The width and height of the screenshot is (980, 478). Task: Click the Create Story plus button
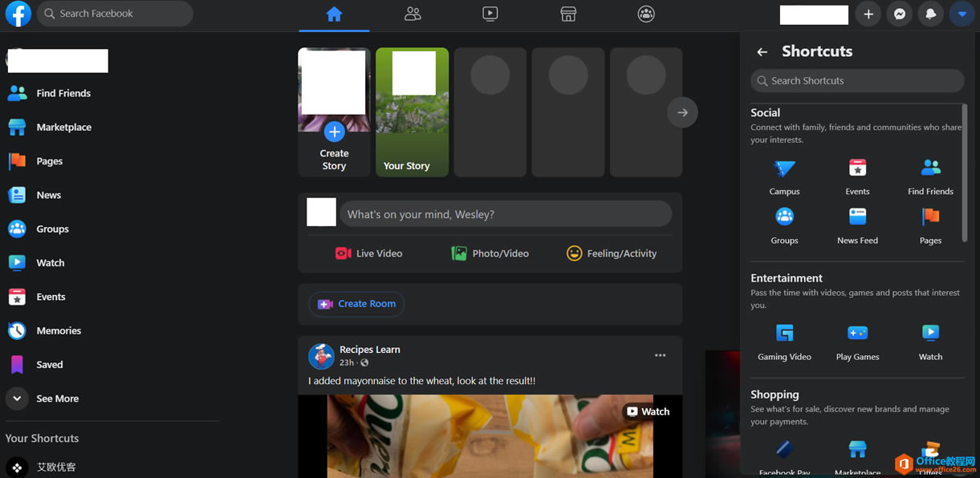tap(334, 132)
